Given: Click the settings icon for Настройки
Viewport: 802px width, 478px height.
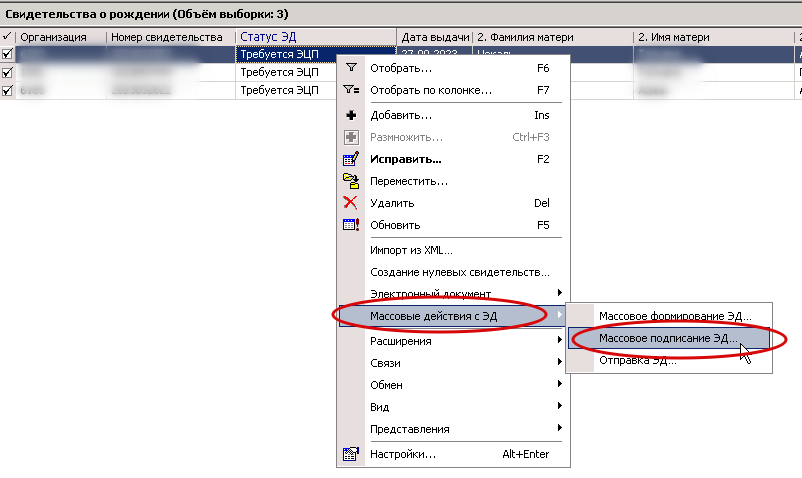Looking at the screenshot, I should pos(351,454).
